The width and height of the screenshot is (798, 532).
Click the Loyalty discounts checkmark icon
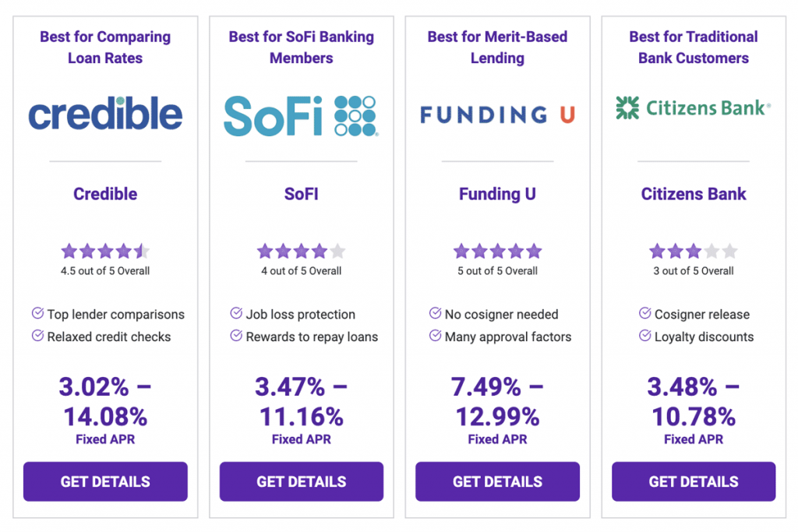click(644, 336)
